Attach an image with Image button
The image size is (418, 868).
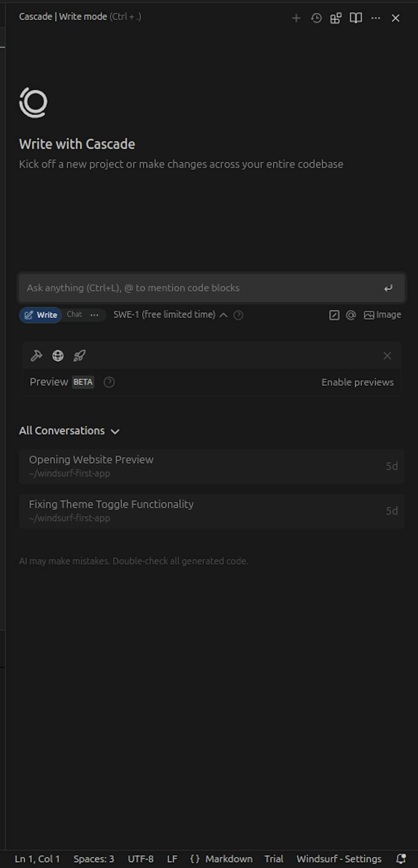click(x=382, y=315)
